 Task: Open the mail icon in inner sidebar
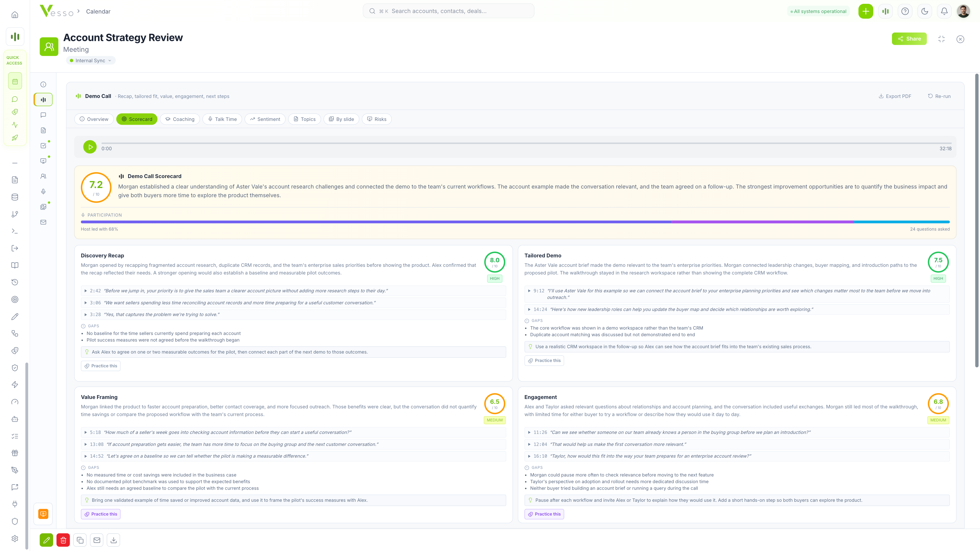pos(43,222)
